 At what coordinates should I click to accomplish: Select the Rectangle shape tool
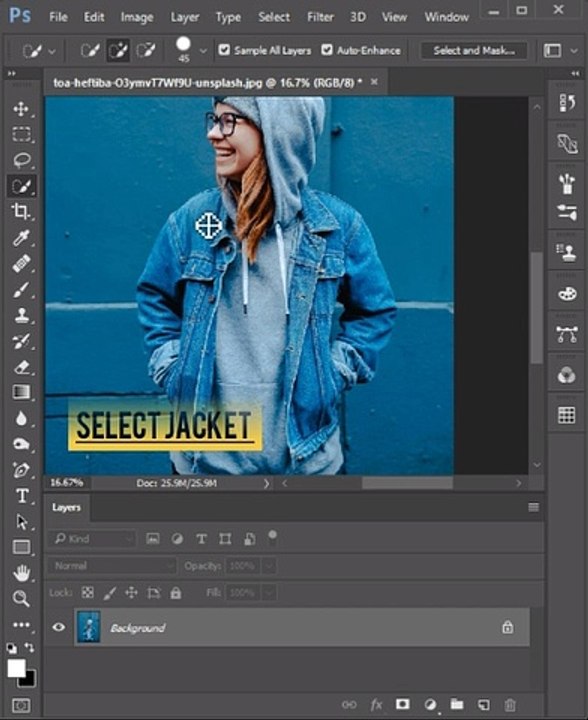pos(21,547)
